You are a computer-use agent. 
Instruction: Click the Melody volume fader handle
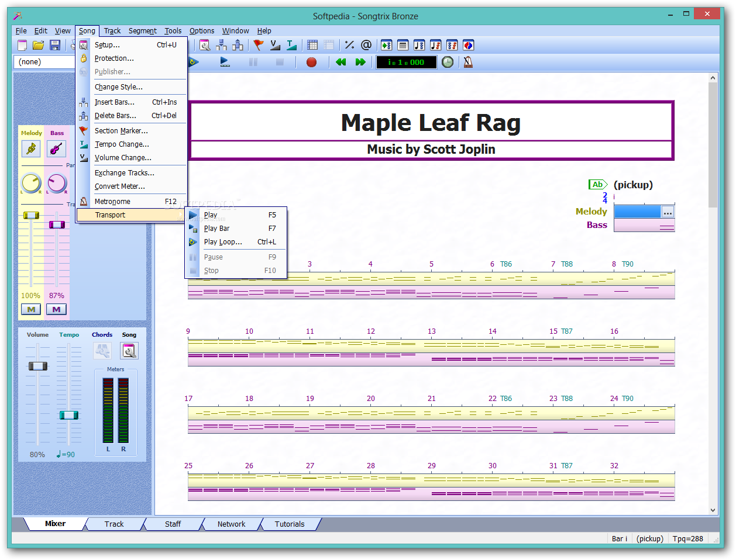pos(31,216)
